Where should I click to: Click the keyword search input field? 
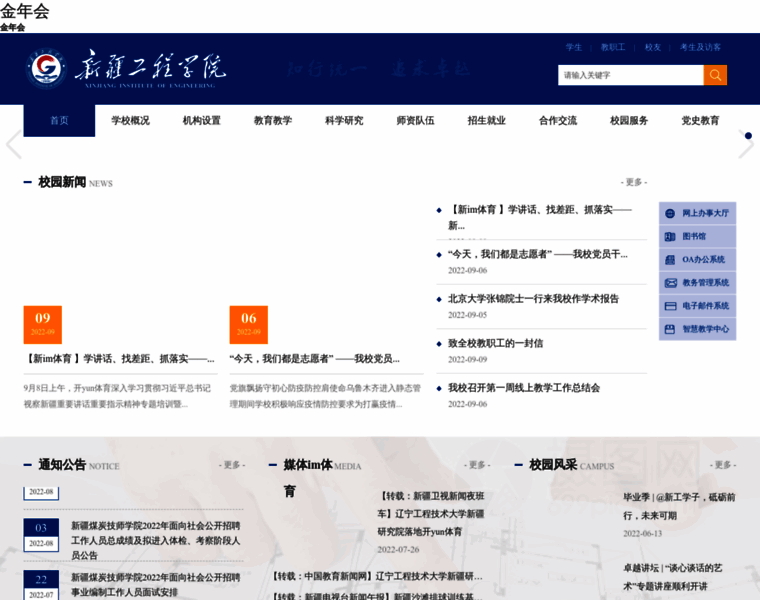click(x=630, y=75)
